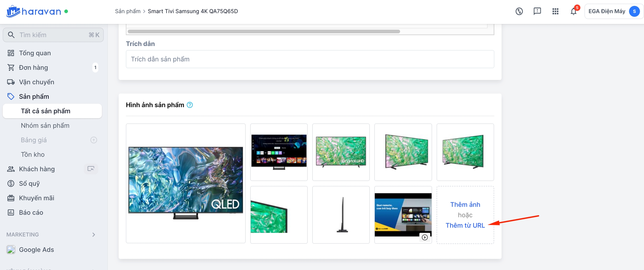Viewport: 644px width, 270px height.
Task: Open the activity history icon
Action: [x=519, y=11]
